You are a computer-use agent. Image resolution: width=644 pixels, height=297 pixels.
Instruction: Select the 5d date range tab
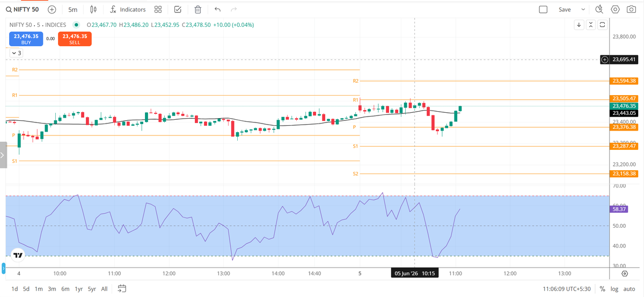pyautogui.click(x=26, y=288)
